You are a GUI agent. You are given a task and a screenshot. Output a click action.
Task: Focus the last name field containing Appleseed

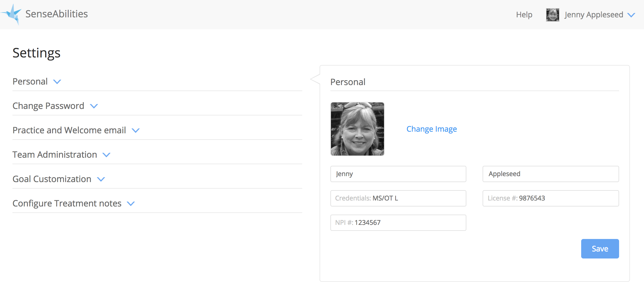(x=551, y=174)
